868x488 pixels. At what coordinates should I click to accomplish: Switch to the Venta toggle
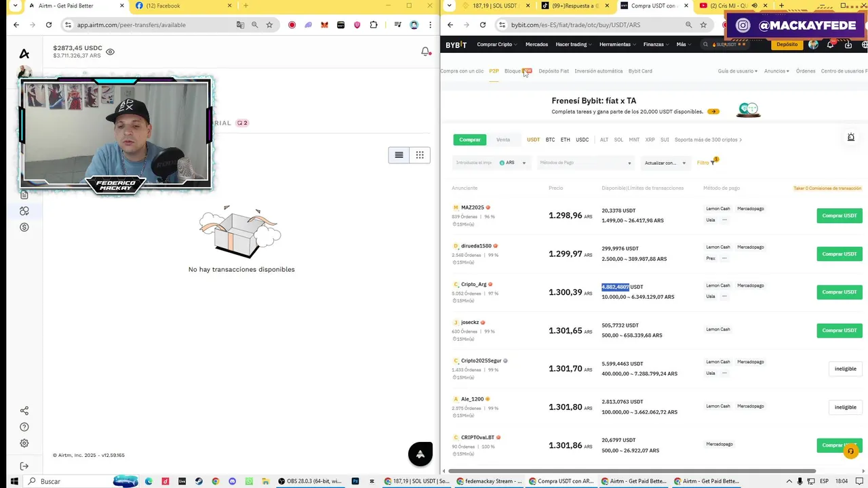pyautogui.click(x=503, y=140)
